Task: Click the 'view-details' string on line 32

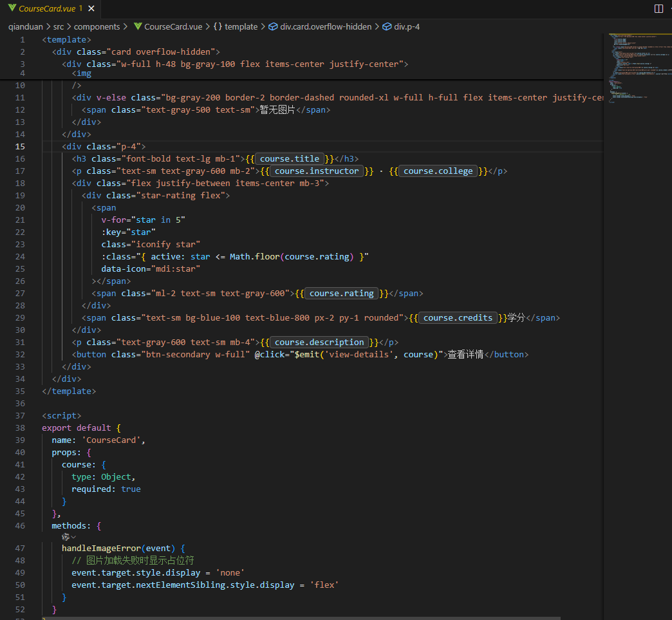Action: [357, 355]
